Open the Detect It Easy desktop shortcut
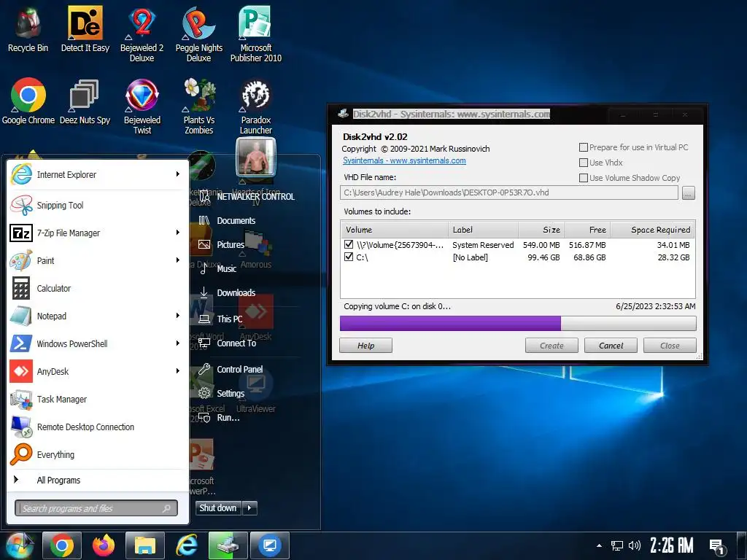Viewport: 747px width, 560px height. 85,29
